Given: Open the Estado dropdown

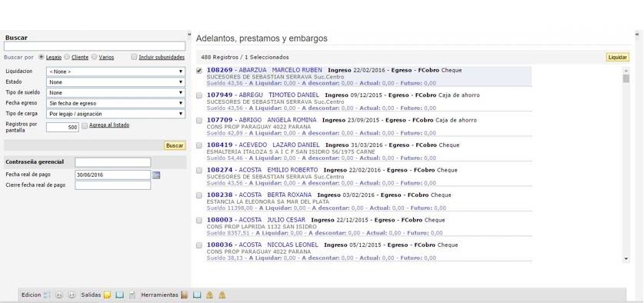Looking at the screenshot, I should 115,82.
